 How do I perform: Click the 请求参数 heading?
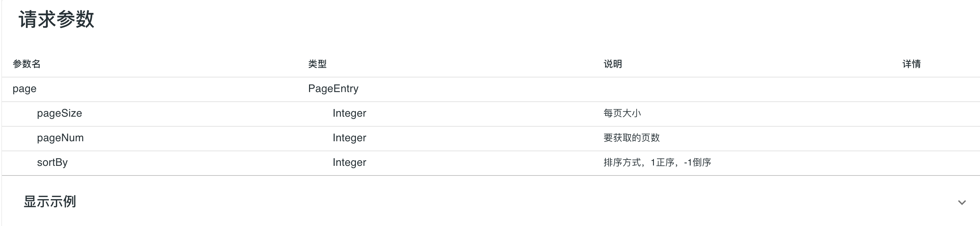point(56,19)
